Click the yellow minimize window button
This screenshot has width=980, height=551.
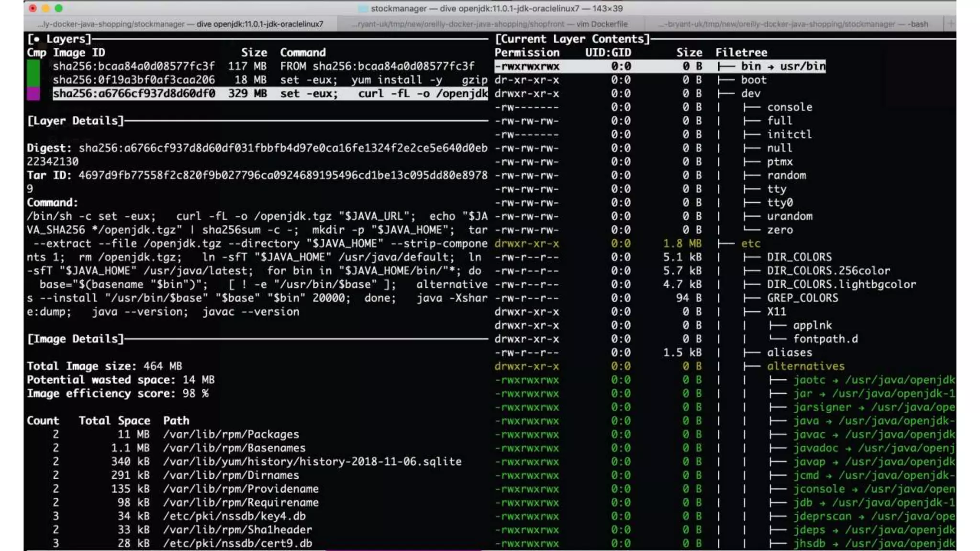[45, 8]
